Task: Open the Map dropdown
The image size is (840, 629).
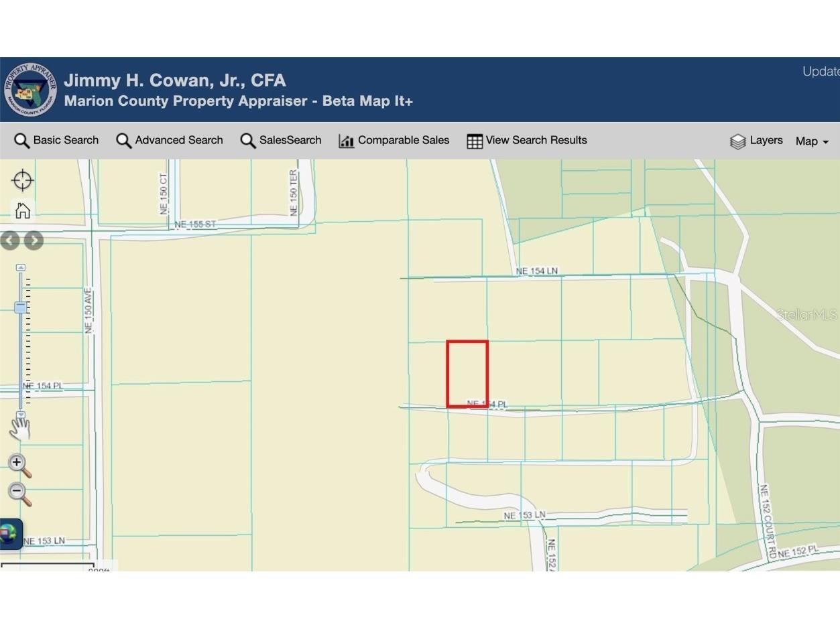Action: [x=811, y=141]
